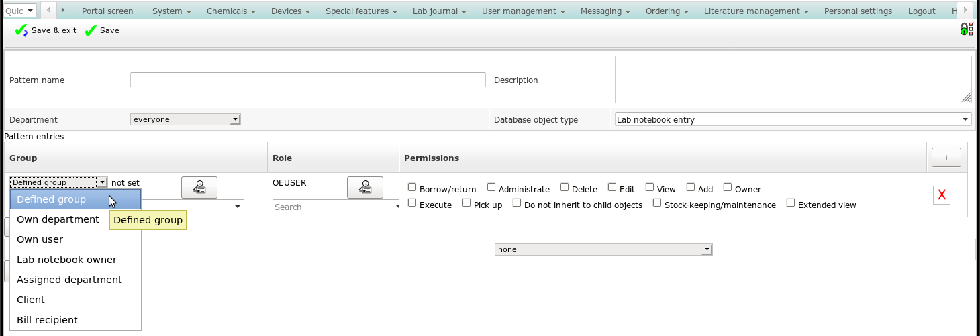The image size is (980, 336).
Task: Go to Portal screen
Action: pyautogui.click(x=107, y=11)
